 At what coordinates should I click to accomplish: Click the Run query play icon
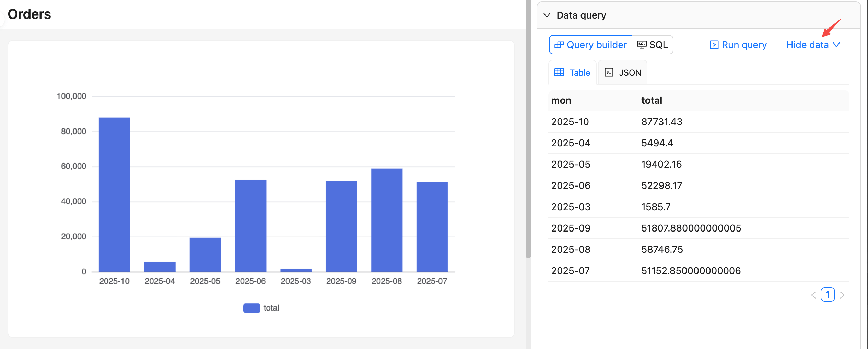[714, 45]
